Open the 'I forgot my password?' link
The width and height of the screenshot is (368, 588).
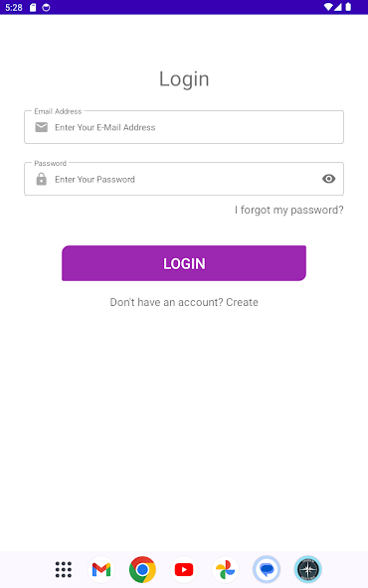288,210
